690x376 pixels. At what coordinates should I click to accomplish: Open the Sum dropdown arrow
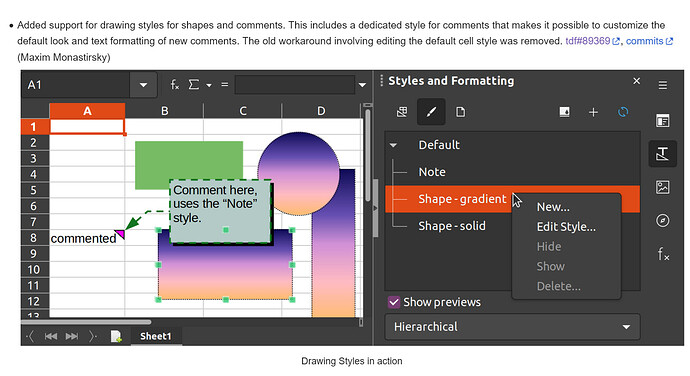click(x=209, y=85)
